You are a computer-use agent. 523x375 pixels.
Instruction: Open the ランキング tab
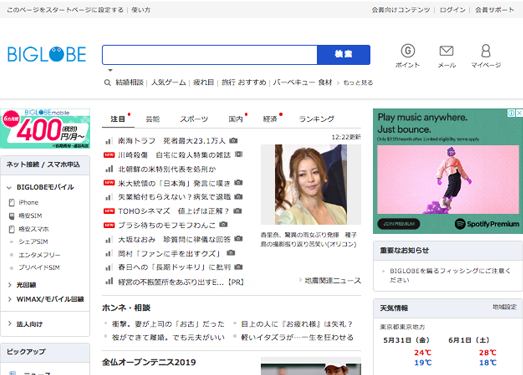tap(316, 119)
